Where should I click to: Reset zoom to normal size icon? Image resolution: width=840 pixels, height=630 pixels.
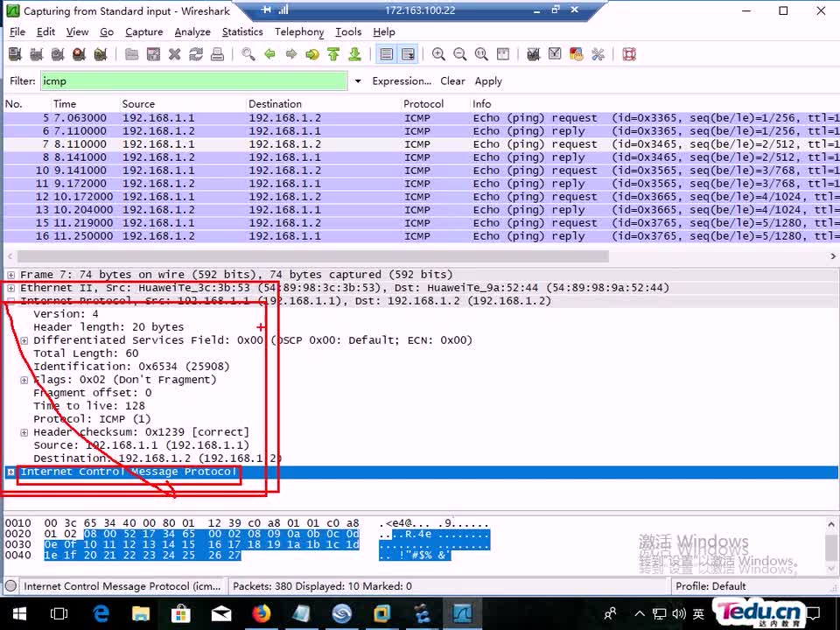pos(481,54)
